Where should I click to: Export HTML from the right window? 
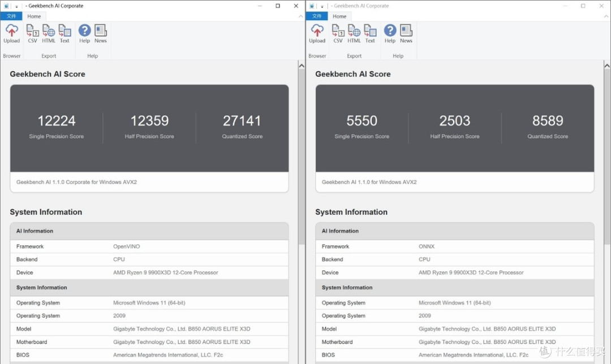pos(354,33)
